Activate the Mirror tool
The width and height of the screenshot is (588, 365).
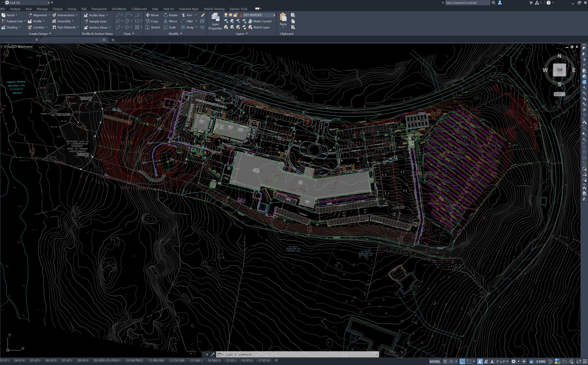pyautogui.click(x=170, y=21)
